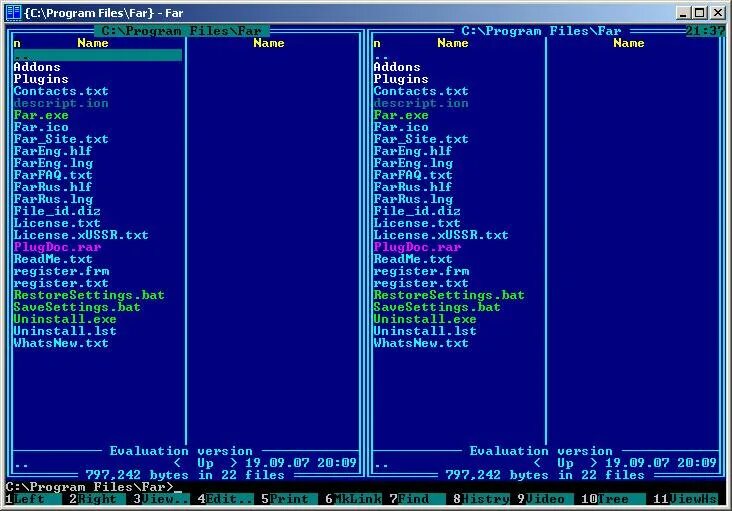
Task: Select Far.exe in left panel
Action: point(41,115)
